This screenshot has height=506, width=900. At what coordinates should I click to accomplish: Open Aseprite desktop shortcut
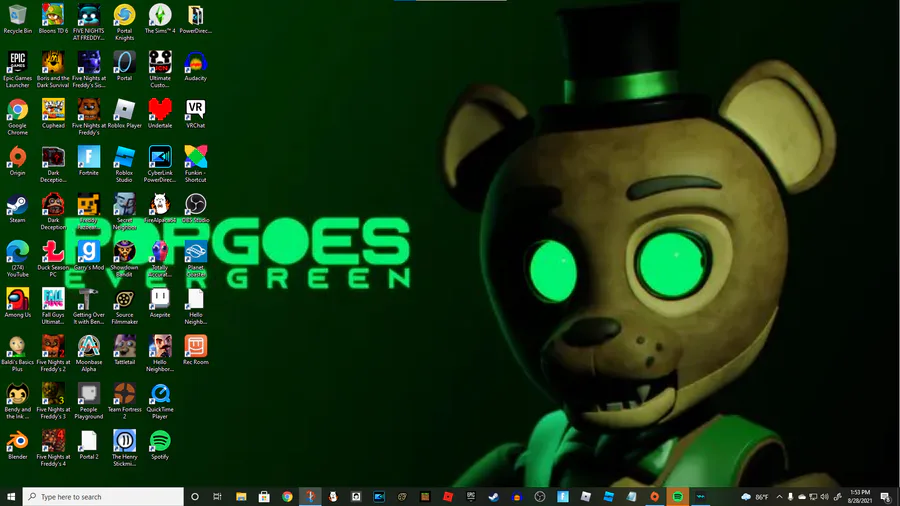160,303
